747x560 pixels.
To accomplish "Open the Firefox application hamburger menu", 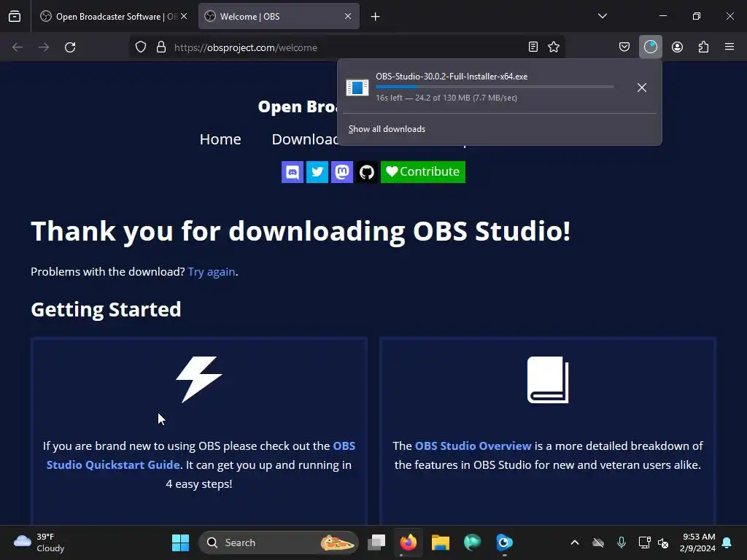I will (x=729, y=47).
